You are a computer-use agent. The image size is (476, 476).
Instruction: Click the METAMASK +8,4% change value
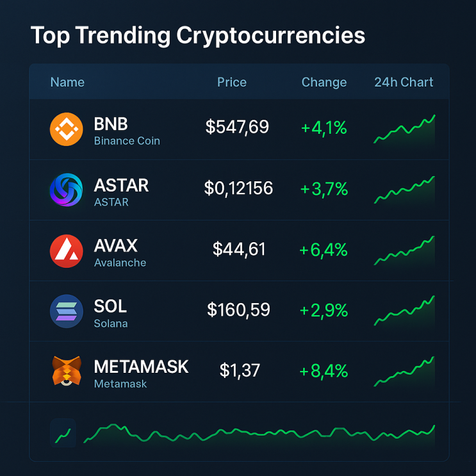point(324,371)
